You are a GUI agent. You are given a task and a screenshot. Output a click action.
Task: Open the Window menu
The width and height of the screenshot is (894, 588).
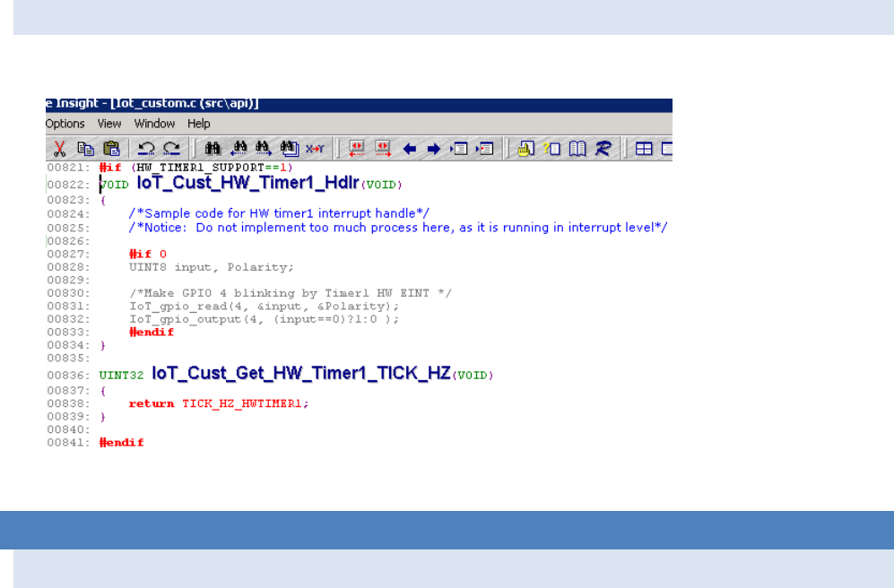pos(154,124)
